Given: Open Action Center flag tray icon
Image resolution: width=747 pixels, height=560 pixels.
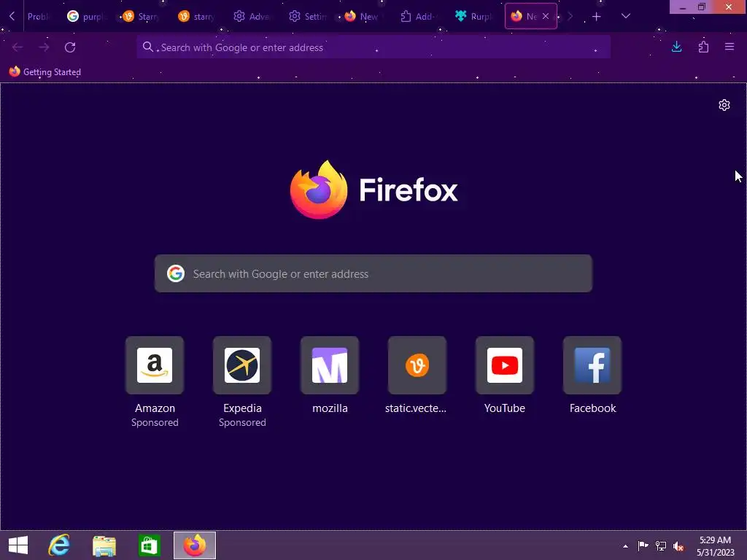Looking at the screenshot, I should (x=643, y=545).
